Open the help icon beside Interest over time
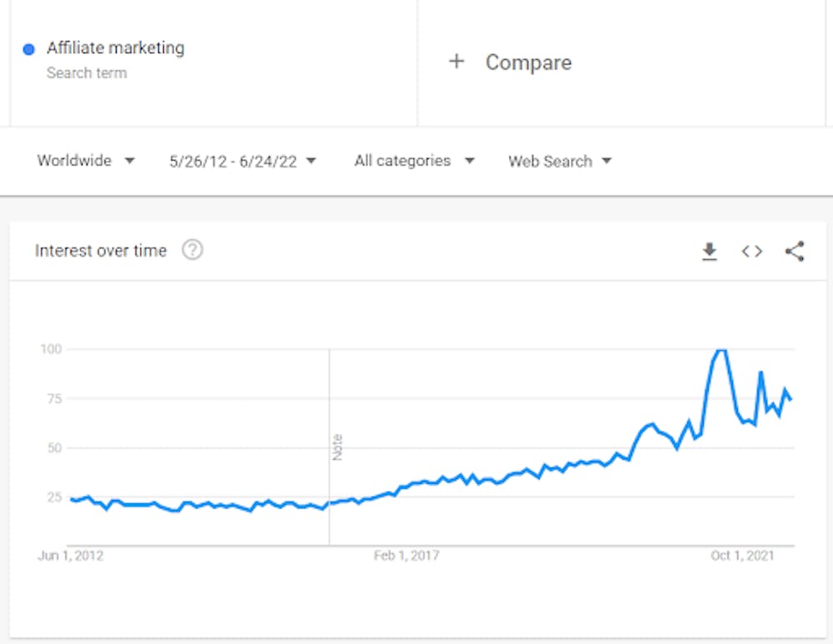 tap(192, 250)
